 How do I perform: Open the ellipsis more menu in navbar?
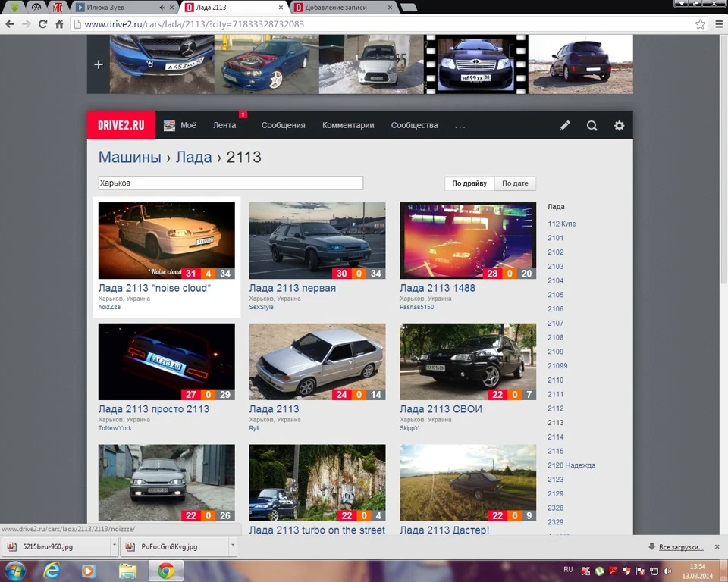coord(460,127)
